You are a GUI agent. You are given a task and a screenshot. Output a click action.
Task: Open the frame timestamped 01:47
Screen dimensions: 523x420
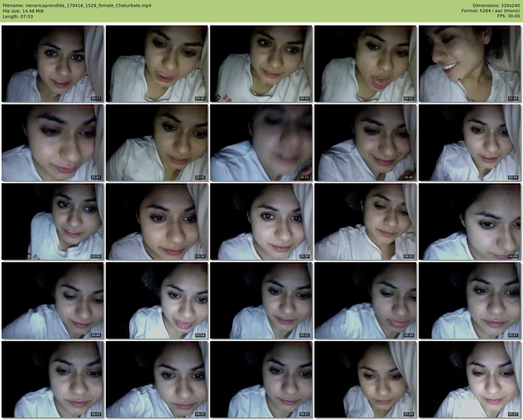[53, 143]
